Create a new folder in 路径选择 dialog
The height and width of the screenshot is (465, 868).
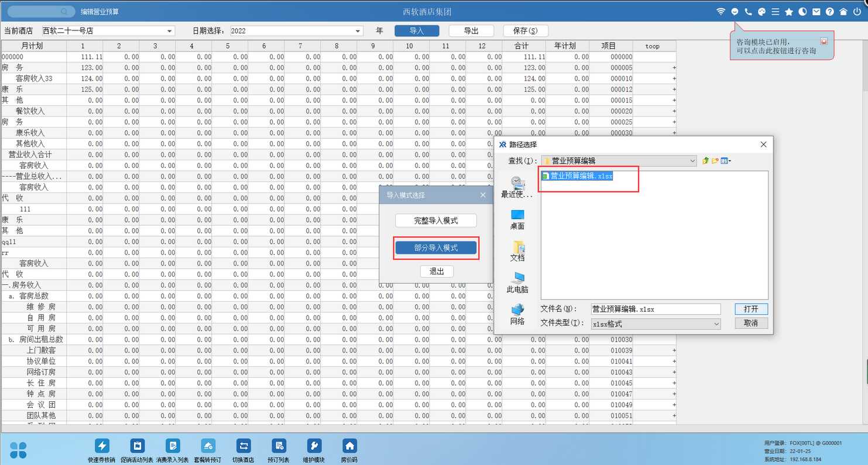coord(715,161)
